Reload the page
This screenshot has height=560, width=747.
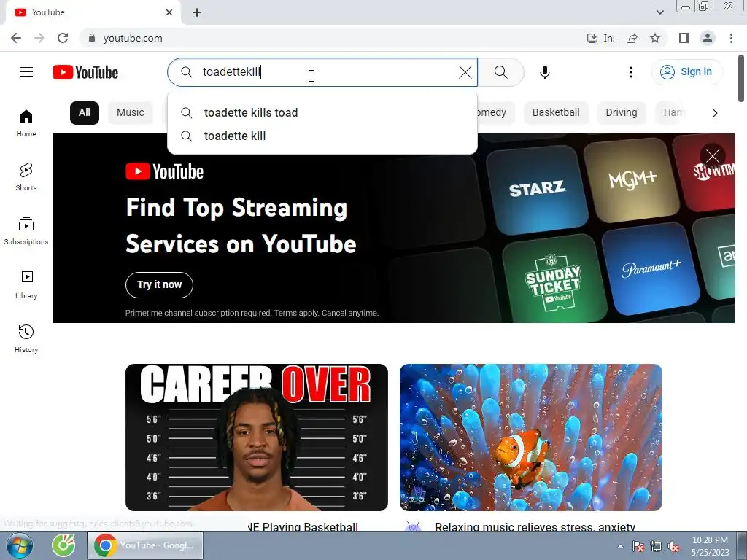pyautogui.click(x=63, y=38)
